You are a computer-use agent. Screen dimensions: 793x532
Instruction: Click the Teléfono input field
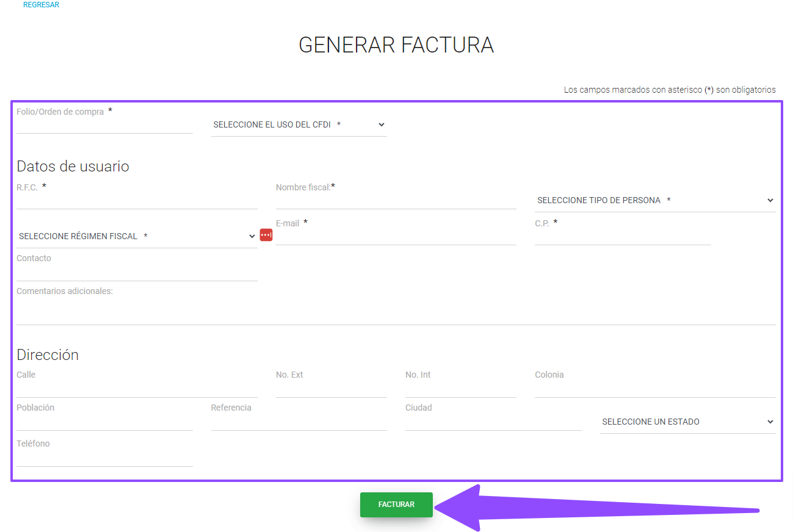pyautogui.click(x=104, y=458)
